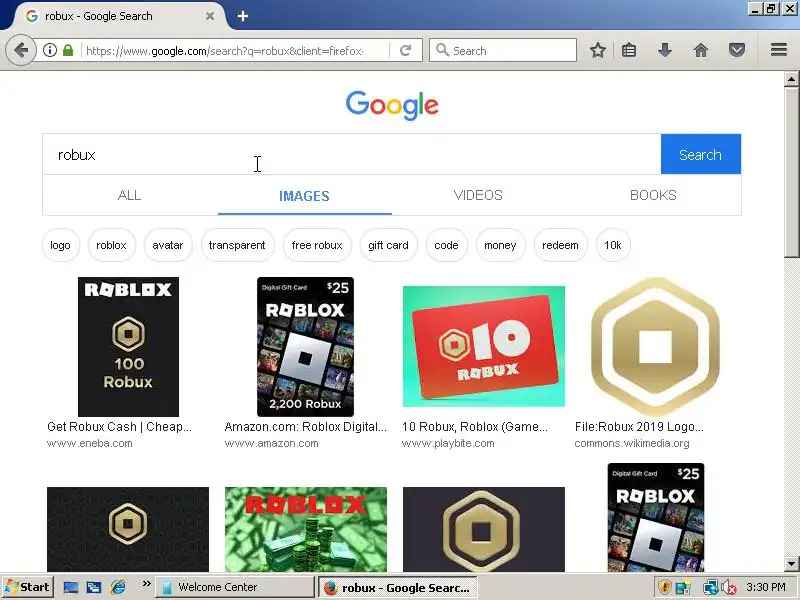Click the security shield tray icon
Image resolution: width=800 pixels, height=600 pixels.
click(664, 588)
